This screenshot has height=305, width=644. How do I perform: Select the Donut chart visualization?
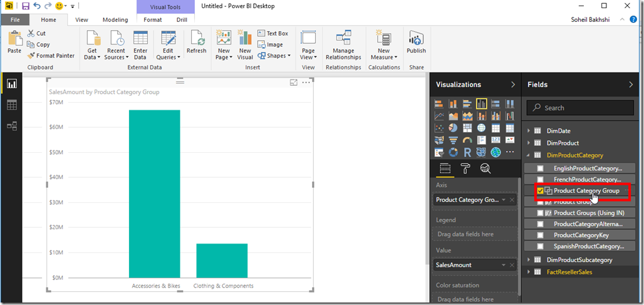pyautogui.click(x=453, y=153)
